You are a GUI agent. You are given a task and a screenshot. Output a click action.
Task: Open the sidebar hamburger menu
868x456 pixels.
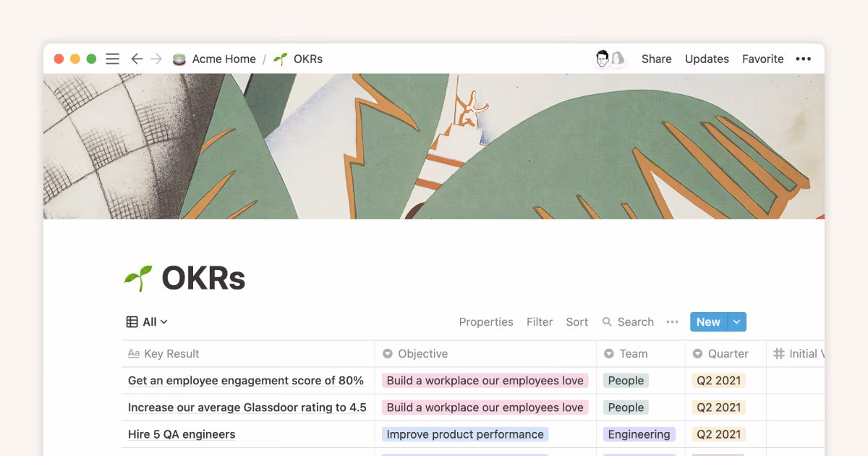coord(112,59)
